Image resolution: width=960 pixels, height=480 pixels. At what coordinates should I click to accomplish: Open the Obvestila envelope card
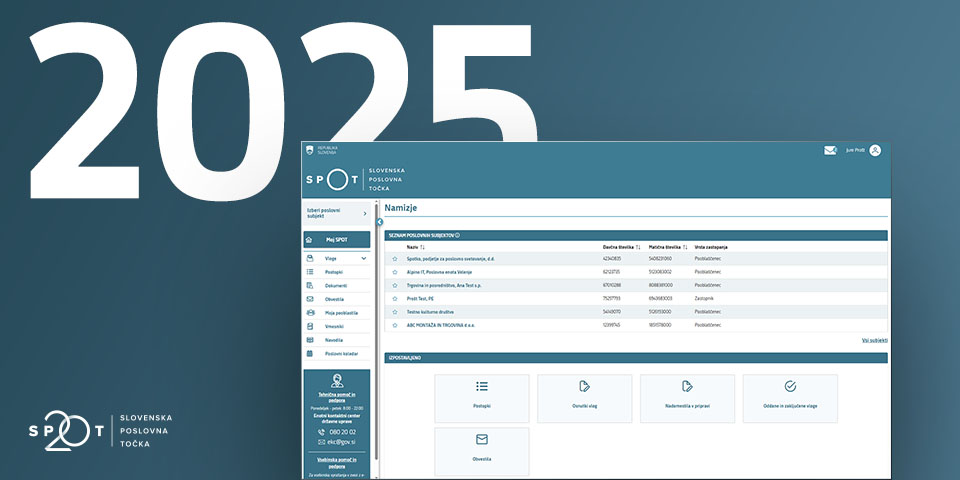coord(482,451)
